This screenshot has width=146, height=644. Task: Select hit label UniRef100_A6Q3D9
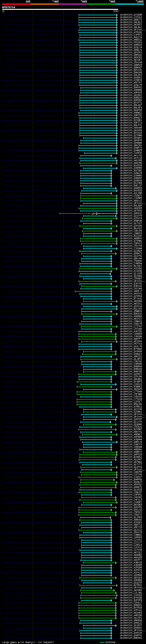(x=131, y=208)
